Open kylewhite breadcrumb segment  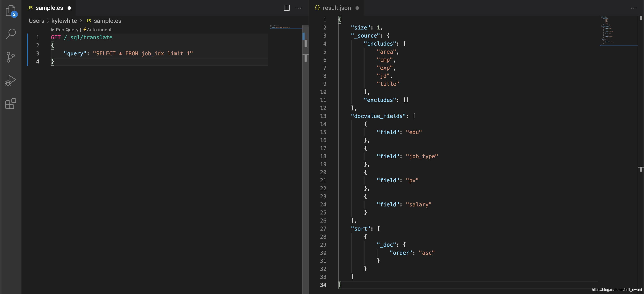(x=64, y=21)
